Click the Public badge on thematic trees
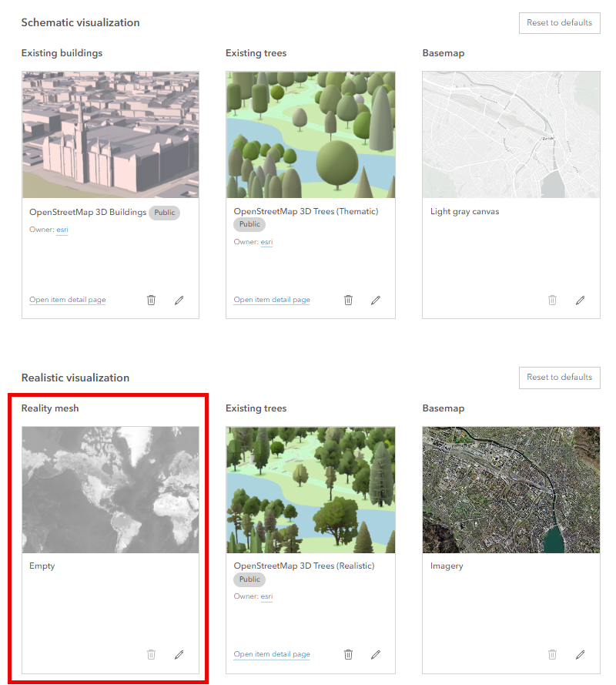Image resolution: width=616 pixels, height=685 pixels. point(249,224)
